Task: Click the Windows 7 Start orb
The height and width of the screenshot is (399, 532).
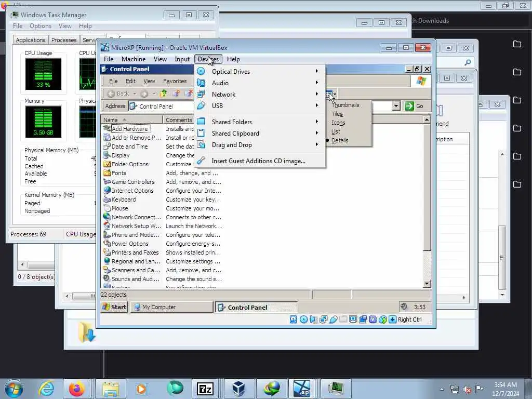Action: tap(14, 389)
